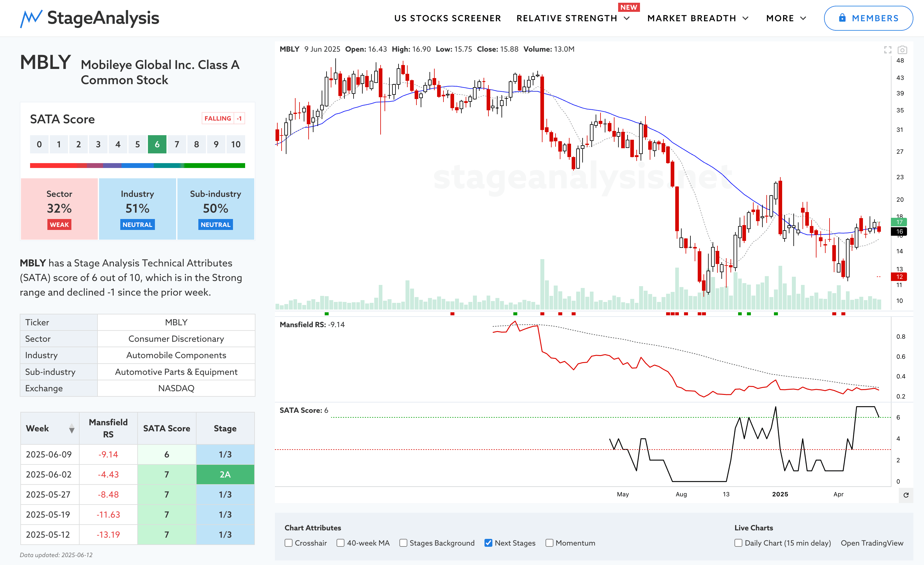924x565 pixels.
Task: Enable the 40-week MA checkbox
Action: pyautogui.click(x=341, y=543)
